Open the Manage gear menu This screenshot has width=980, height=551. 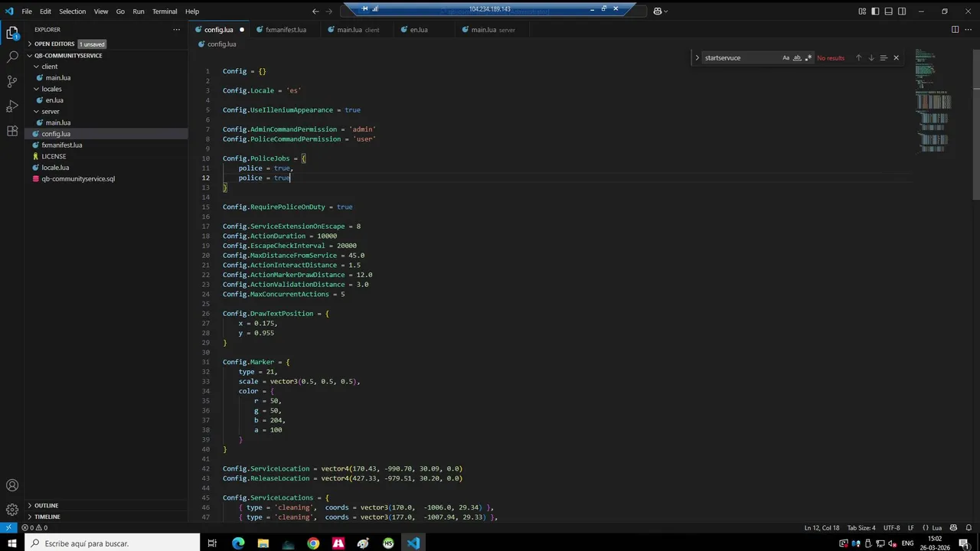point(12,510)
